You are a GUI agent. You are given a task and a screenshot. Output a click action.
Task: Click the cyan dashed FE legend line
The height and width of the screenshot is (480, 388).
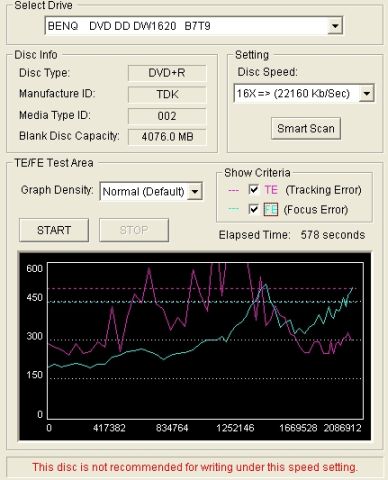point(234,209)
